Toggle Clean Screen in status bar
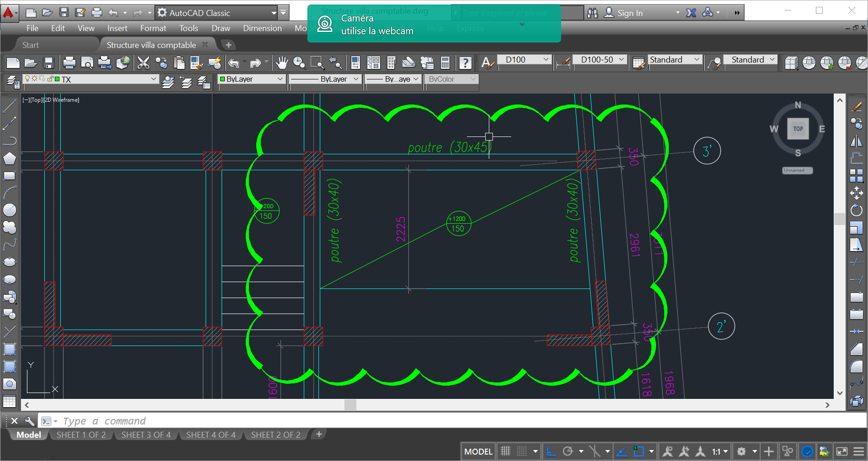 point(842,451)
